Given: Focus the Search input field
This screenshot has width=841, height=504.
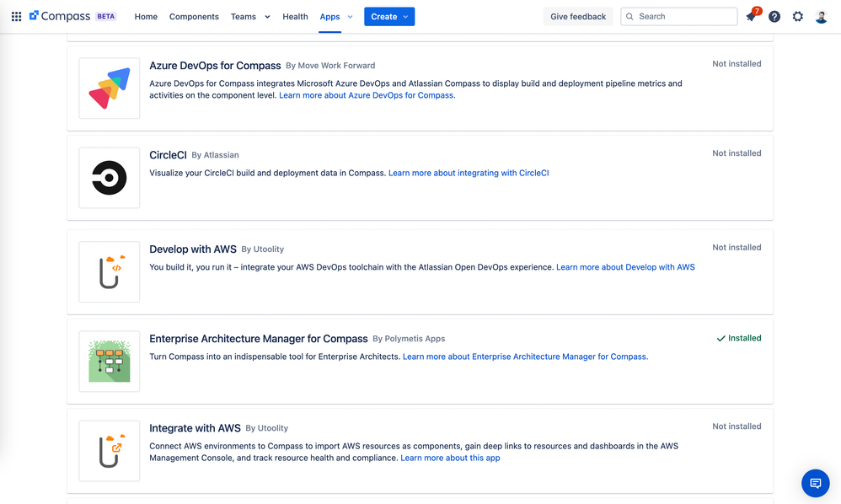Looking at the screenshot, I should pyautogui.click(x=679, y=17).
